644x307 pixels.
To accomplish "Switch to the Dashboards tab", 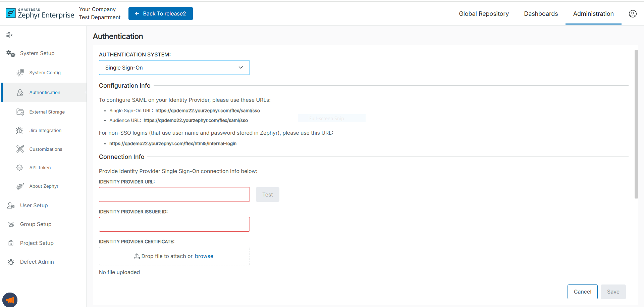I will [x=541, y=14].
